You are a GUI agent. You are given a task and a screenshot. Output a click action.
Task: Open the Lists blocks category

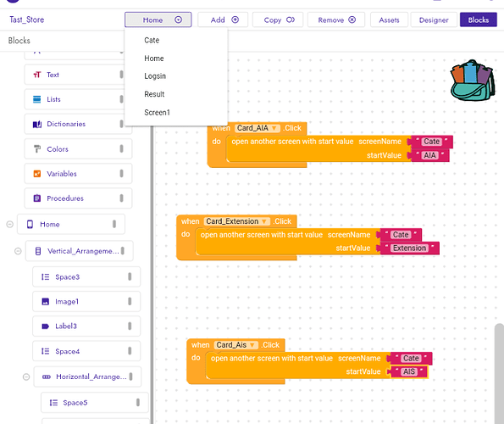tap(78, 99)
